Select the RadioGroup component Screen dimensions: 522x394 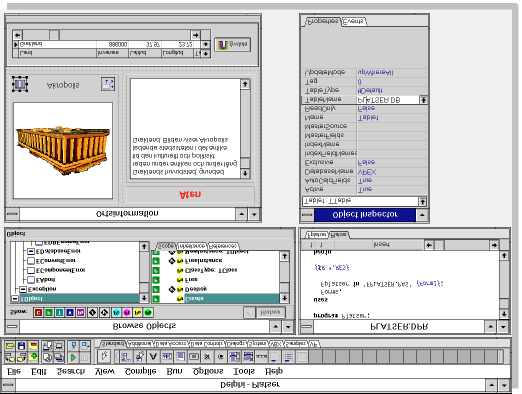click(x=289, y=357)
